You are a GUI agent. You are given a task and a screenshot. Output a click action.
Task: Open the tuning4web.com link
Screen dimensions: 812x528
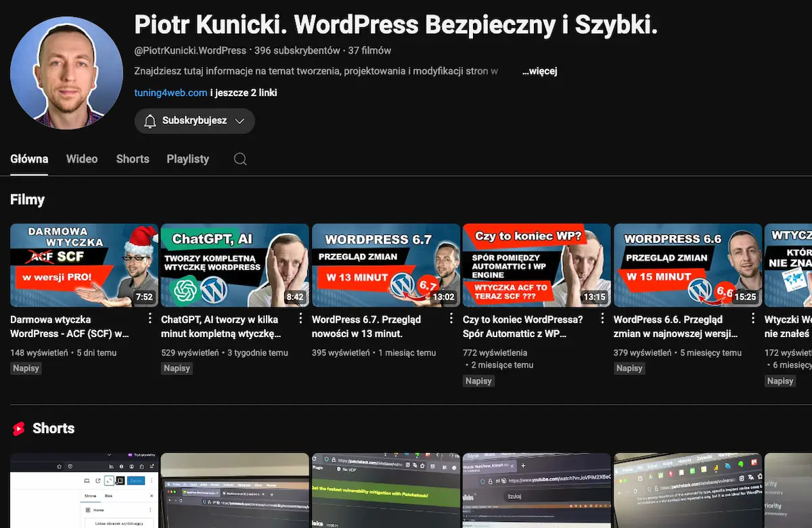tap(171, 93)
